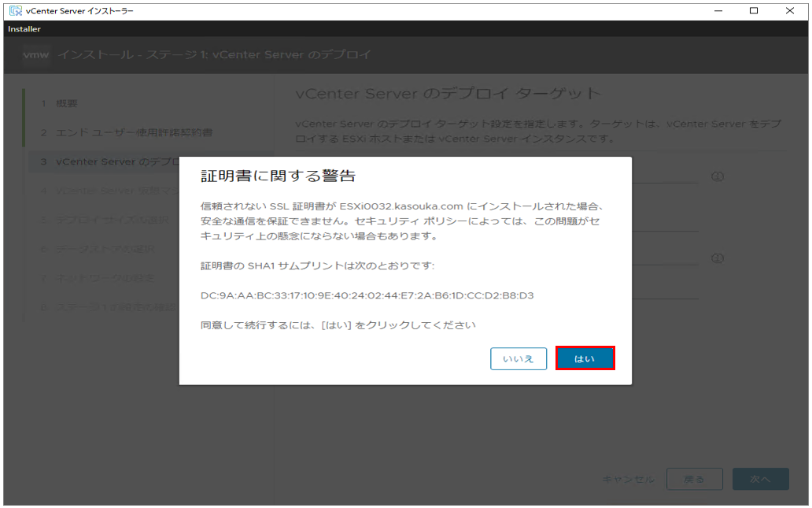Click the 次へ button in the installer
Image resolution: width=812 pixels, height=508 pixels.
(760, 479)
